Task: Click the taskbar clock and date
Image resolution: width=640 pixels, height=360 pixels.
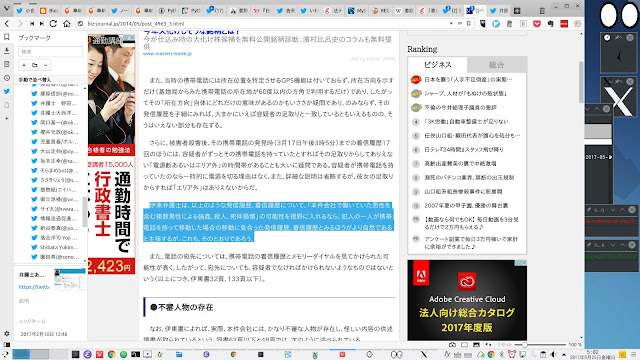Action: (593, 354)
